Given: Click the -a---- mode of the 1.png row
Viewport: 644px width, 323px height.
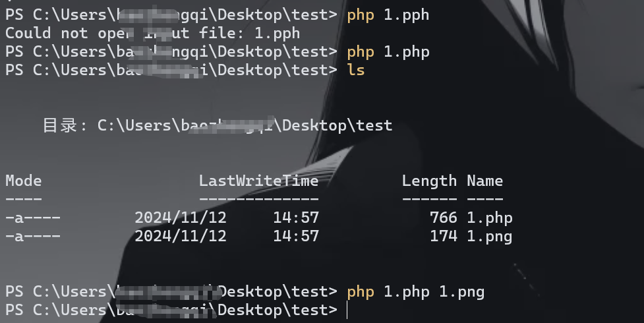Looking at the screenshot, I should tap(33, 236).
